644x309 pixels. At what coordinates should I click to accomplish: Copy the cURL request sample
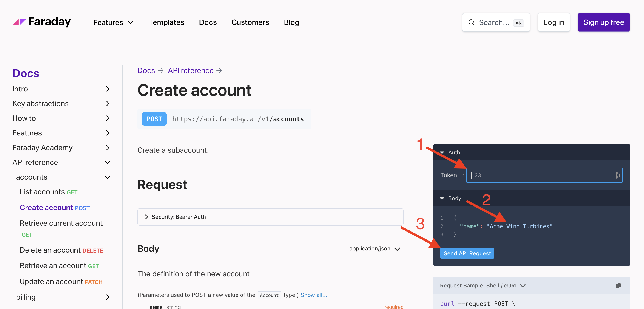(x=618, y=285)
